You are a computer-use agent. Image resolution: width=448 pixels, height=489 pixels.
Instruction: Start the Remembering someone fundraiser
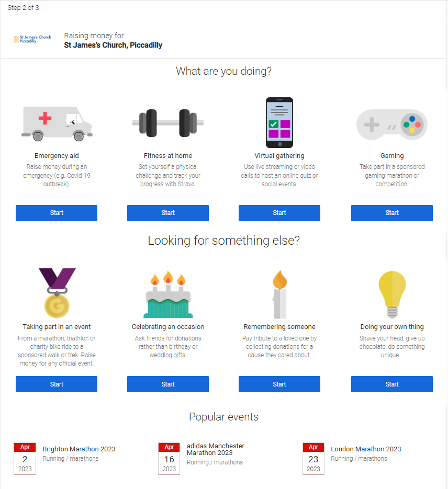pyautogui.click(x=279, y=384)
